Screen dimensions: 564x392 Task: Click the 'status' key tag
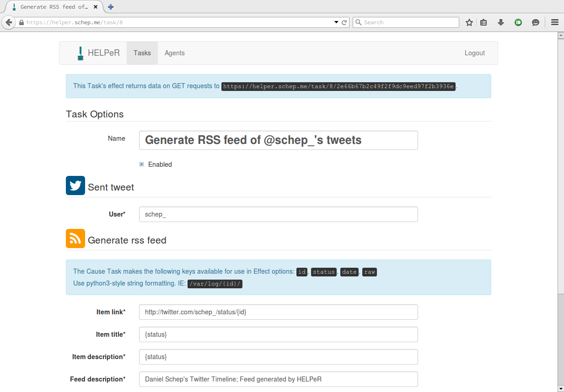tap(324, 272)
